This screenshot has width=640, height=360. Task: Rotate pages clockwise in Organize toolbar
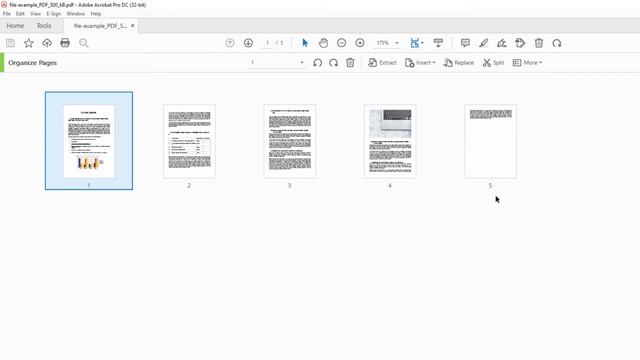[333, 63]
